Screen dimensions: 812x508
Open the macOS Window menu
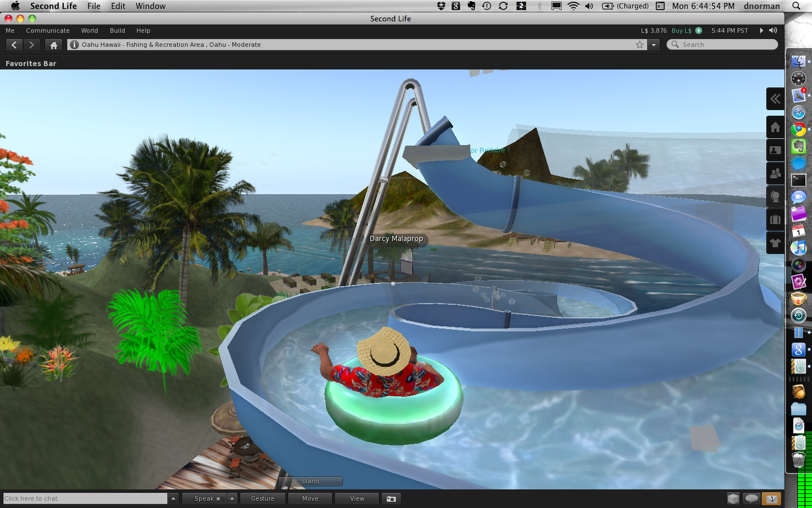click(151, 6)
